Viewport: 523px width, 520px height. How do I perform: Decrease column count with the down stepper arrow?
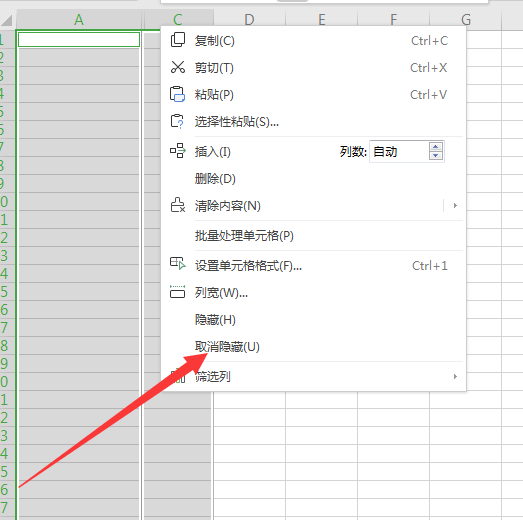tap(436, 156)
